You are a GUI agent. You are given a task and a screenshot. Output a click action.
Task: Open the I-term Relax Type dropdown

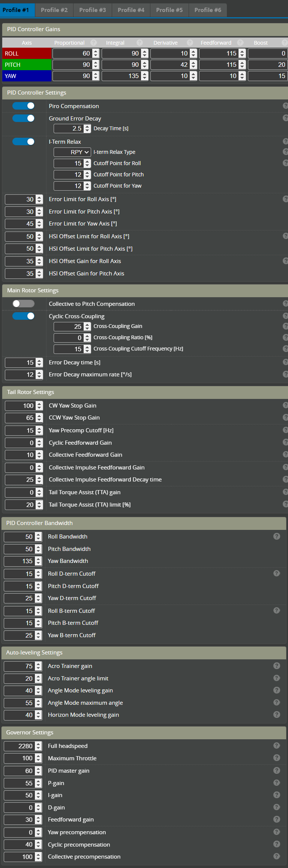coord(72,152)
